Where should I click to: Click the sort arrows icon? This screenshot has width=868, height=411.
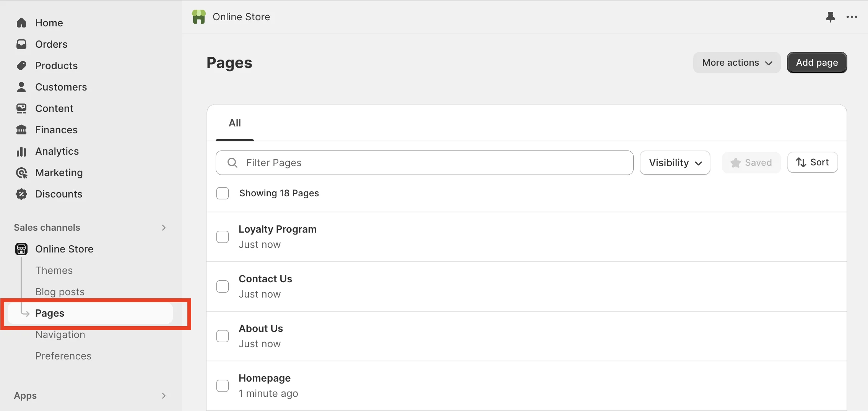(x=801, y=162)
